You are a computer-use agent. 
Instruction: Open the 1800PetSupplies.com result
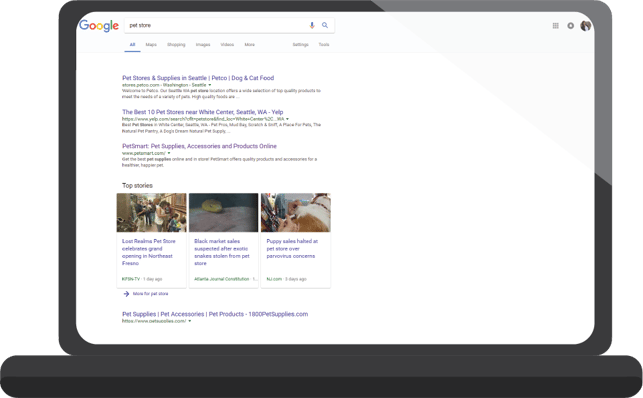(x=215, y=314)
